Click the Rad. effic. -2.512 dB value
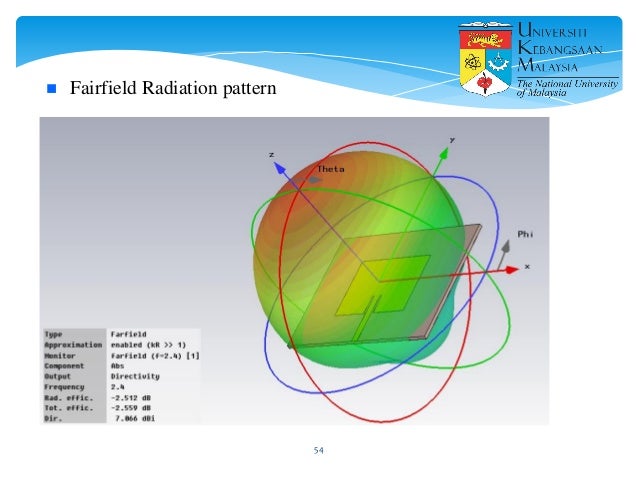This screenshot has width=638, height=479. (x=131, y=398)
